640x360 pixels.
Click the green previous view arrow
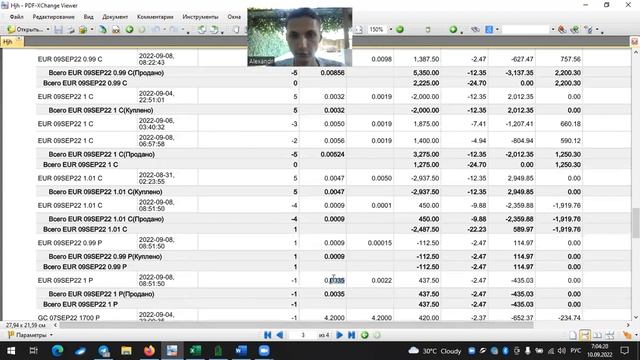click(x=129, y=29)
